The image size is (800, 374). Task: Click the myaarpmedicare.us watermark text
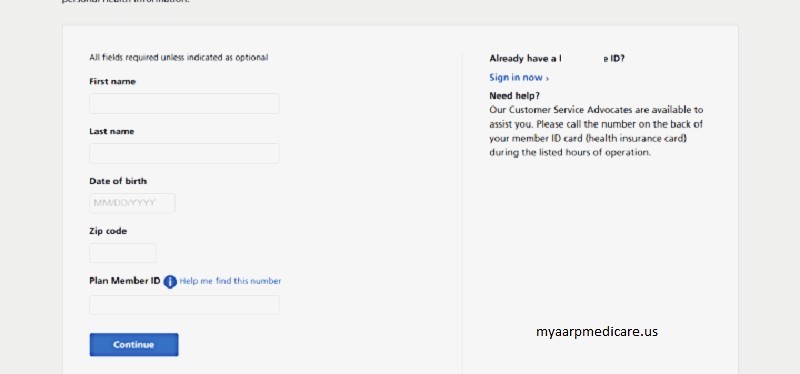[597, 332]
